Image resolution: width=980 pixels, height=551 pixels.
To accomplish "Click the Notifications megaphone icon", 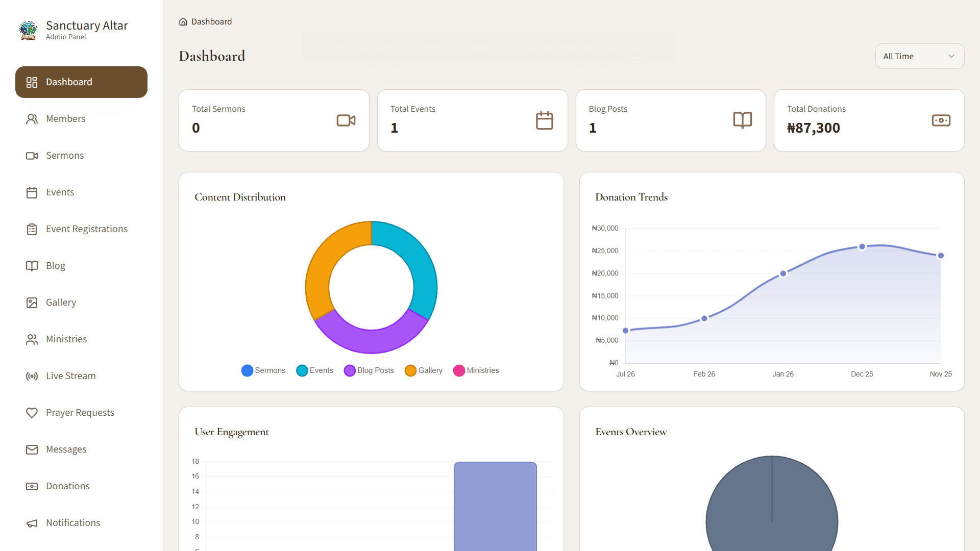I will [32, 523].
